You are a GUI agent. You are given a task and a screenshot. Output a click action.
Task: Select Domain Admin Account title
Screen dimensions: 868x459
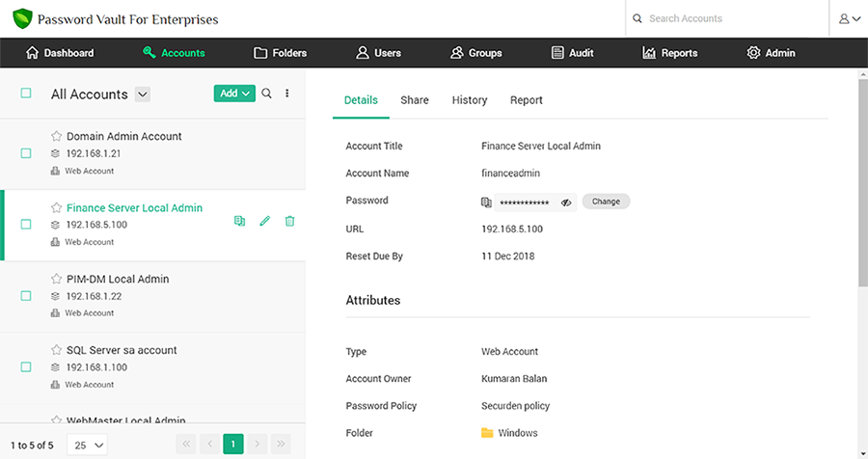tap(124, 136)
